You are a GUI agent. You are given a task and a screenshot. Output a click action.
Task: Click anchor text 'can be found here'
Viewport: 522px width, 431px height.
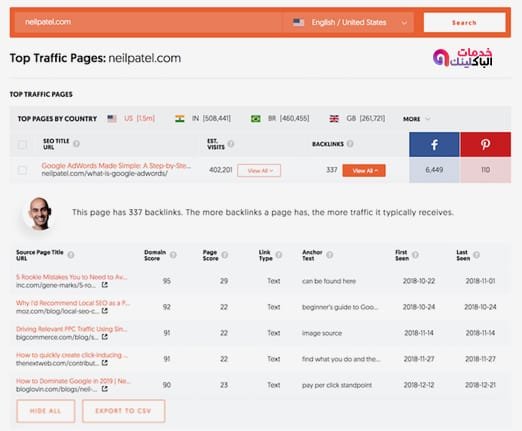pyautogui.click(x=329, y=281)
